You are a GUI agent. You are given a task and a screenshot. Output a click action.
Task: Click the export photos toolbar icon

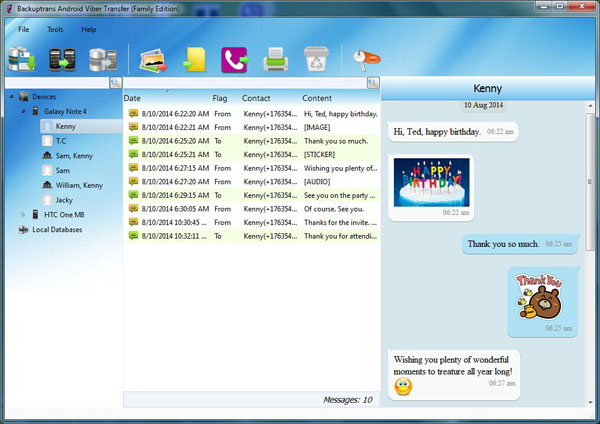pyautogui.click(x=153, y=61)
